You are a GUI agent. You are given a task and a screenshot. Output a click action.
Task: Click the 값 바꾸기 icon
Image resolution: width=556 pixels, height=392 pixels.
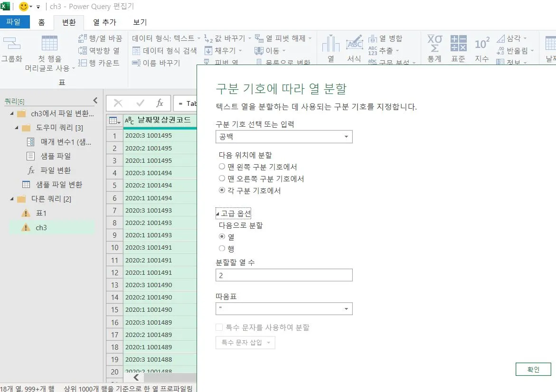[x=208, y=38]
